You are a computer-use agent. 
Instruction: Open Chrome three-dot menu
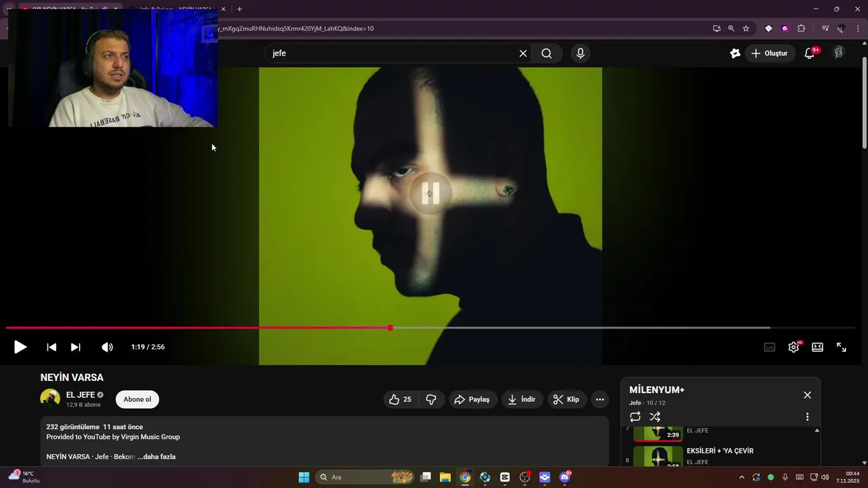click(858, 28)
